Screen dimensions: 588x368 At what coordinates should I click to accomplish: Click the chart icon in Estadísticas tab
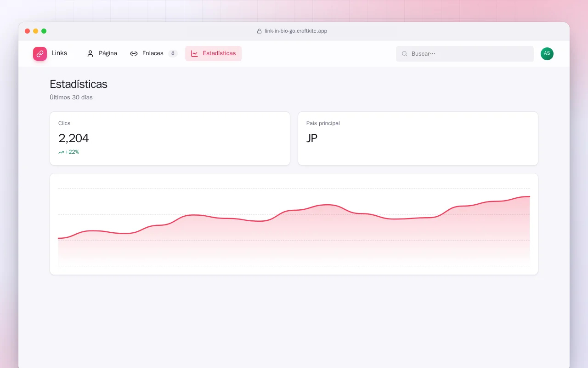coord(194,53)
